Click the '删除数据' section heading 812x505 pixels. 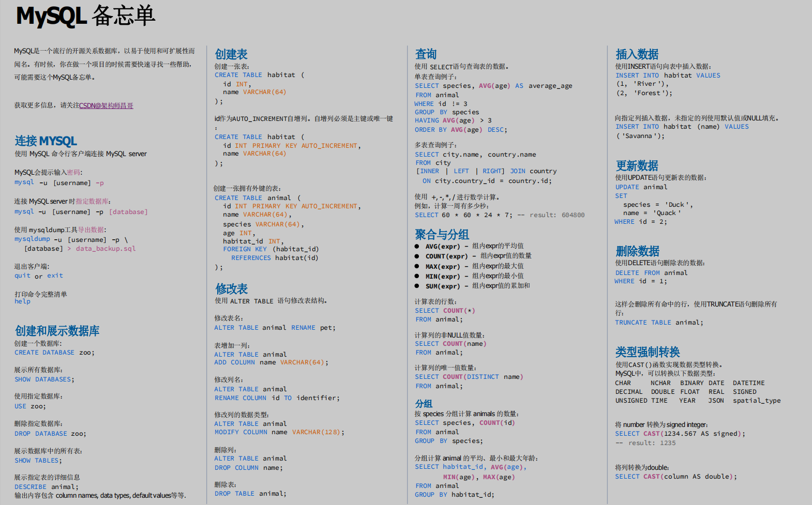tap(637, 251)
